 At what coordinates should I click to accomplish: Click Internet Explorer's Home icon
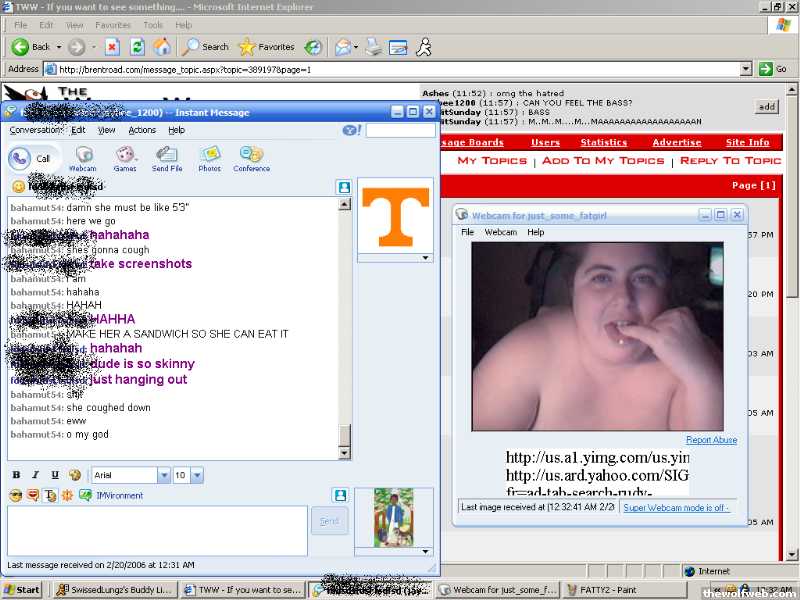pos(160,47)
